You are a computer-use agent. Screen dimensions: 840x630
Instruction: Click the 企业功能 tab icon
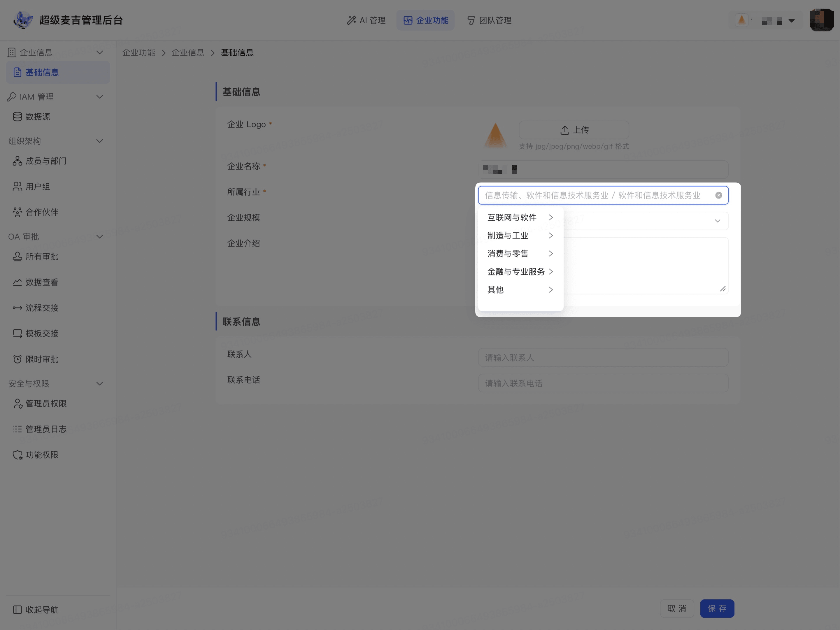[408, 20]
